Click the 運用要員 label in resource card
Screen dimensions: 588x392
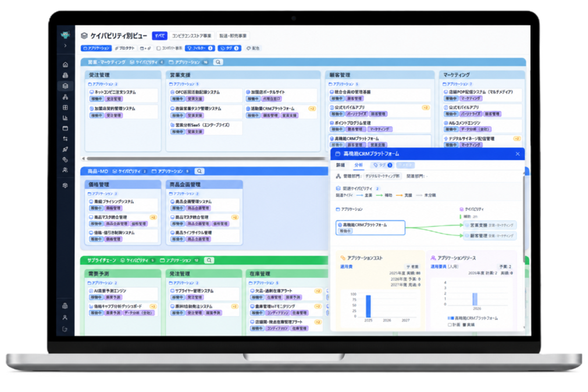click(x=438, y=267)
